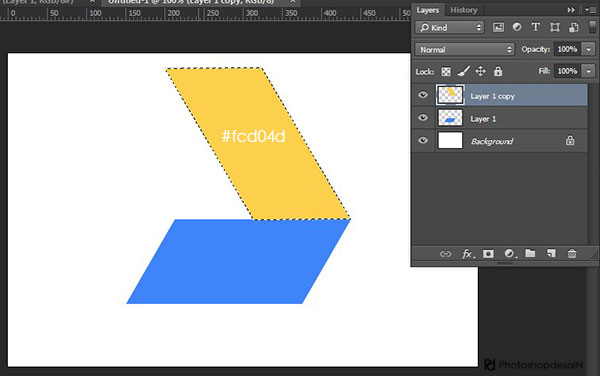This screenshot has width=600, height=376.
Task: Switch to the History tab
Action: [463, 10]
